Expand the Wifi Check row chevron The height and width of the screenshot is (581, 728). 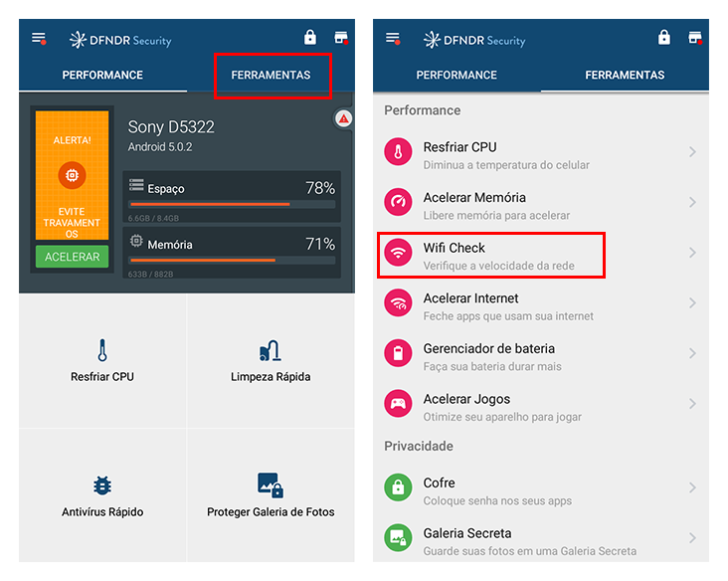692,254
